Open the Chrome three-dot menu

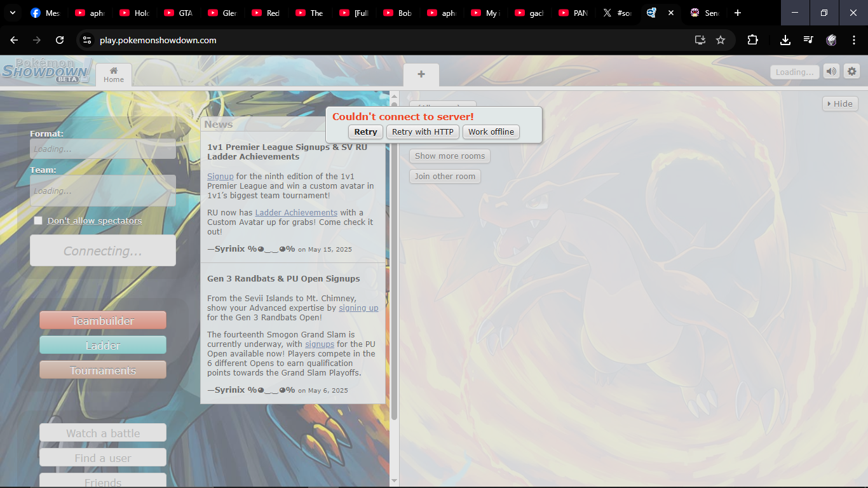click(853, 40)
